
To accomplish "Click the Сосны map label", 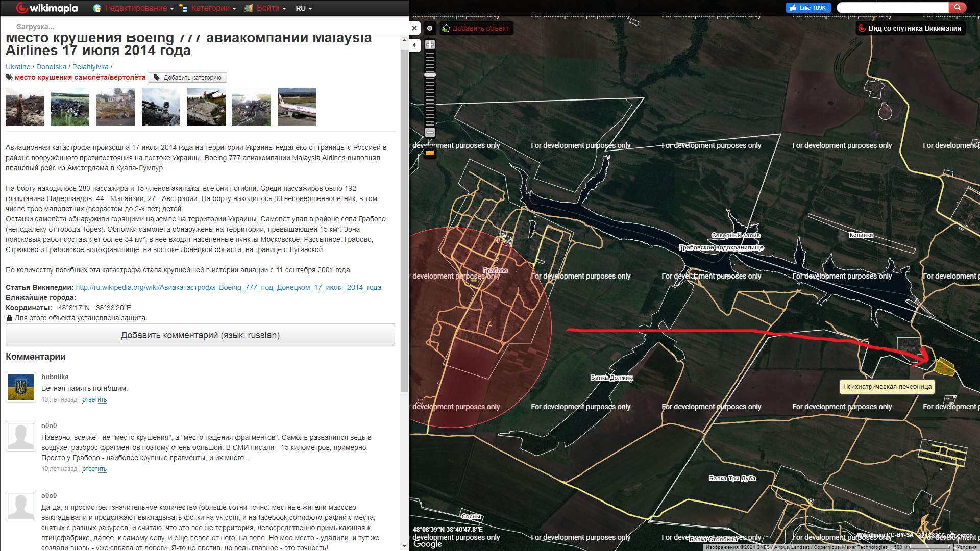I will (471, 516).
